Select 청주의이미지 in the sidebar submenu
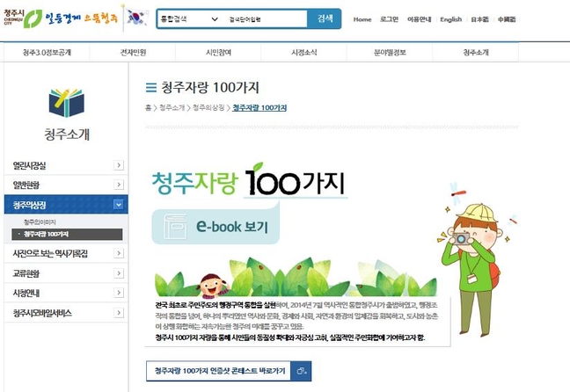570x392 pixels. [x=40, y=222]
